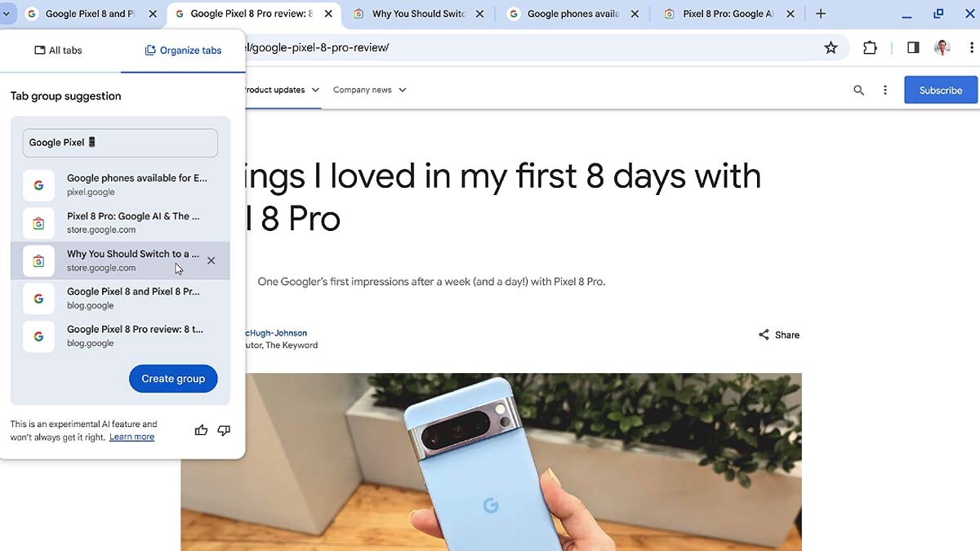
Task: Expand the Company news dropdown
Action: coord(369,90)
